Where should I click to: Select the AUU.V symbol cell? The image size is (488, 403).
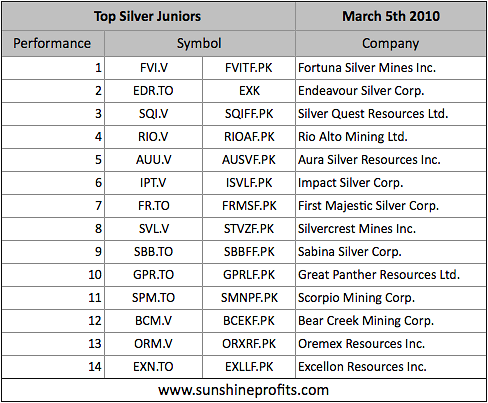point(153,160)
